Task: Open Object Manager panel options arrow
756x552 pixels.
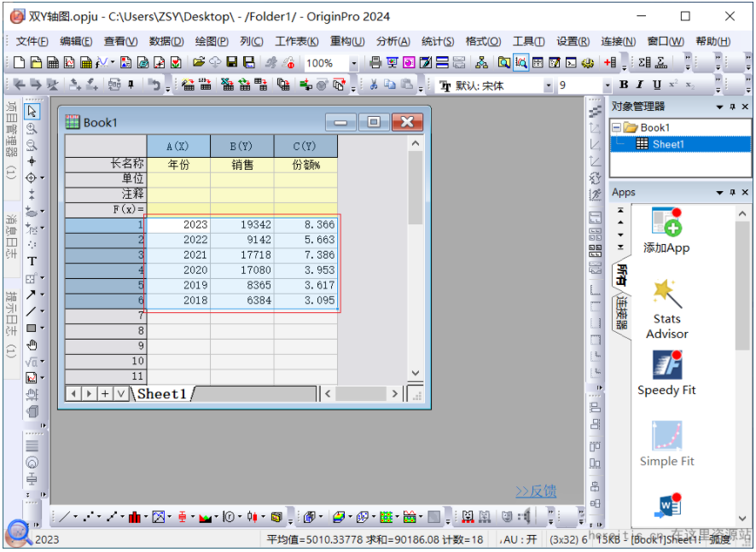Action: click(720, 107)
